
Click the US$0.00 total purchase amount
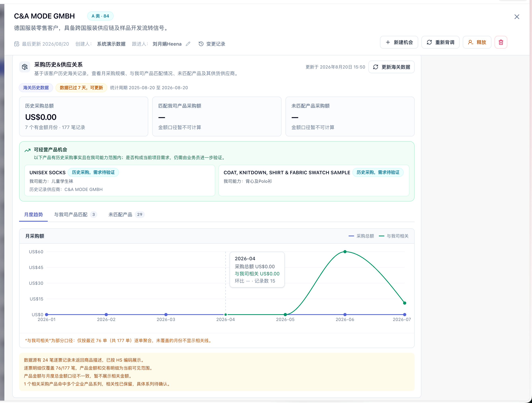coord(41,117)
